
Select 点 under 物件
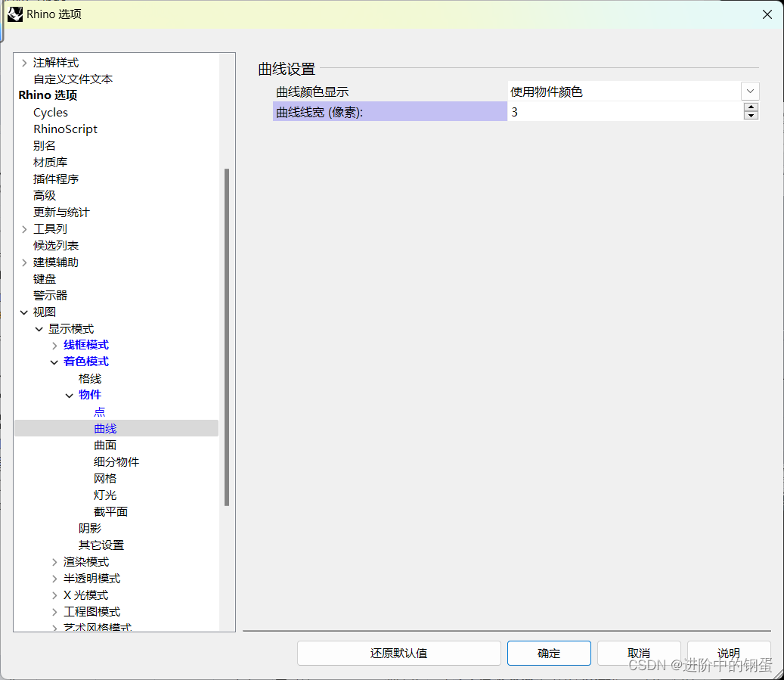click(100, 411)
